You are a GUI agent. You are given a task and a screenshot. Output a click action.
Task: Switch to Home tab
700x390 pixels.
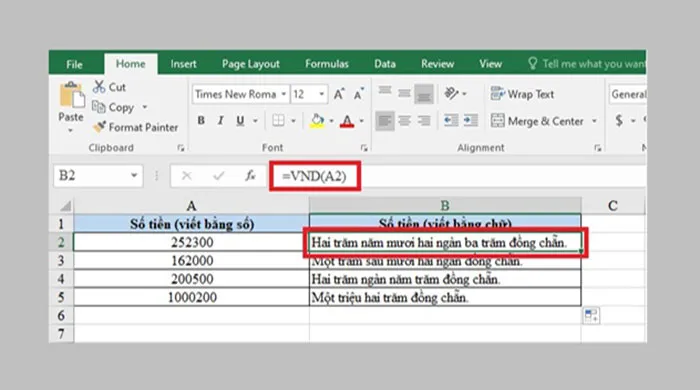click(x=130, y=64)
